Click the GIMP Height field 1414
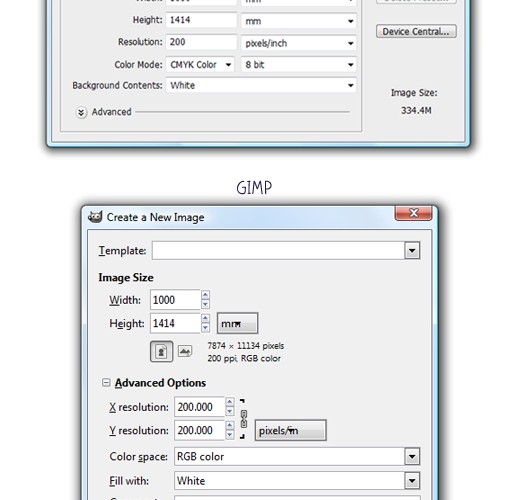Screen dimensions: 526x500 point(175,323)
